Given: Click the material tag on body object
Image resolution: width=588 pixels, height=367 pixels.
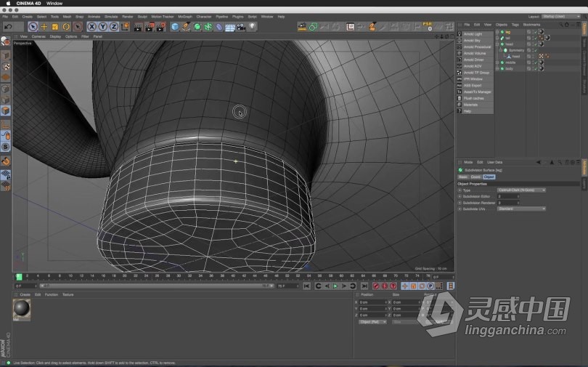Looking at the screenshot, I should coord(541,68).
